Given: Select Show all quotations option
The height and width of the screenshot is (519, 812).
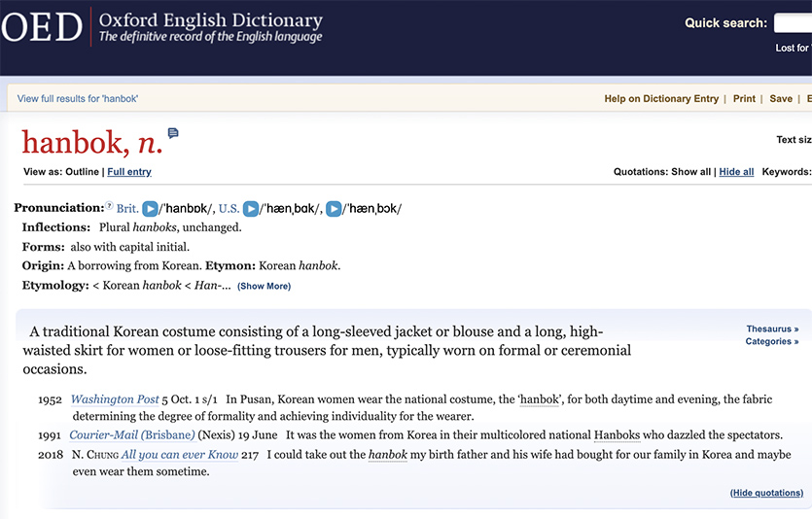Looking at the screenshot, I should tap(690, 172).
